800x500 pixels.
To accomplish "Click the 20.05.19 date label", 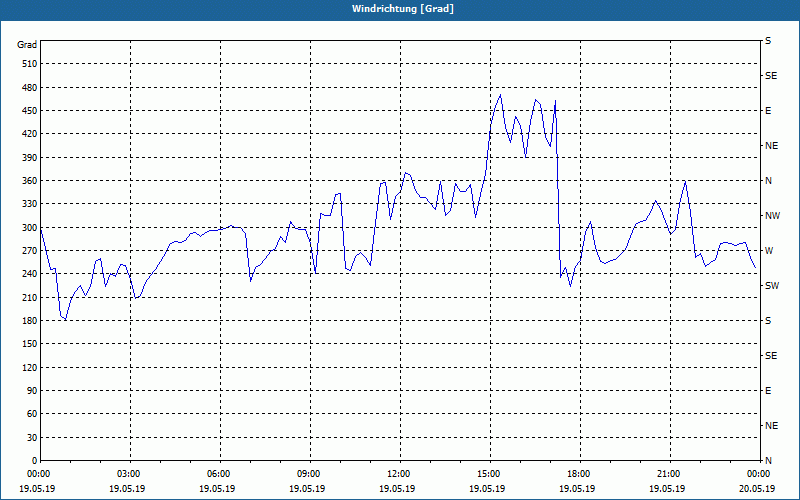I will coord(757,489).
